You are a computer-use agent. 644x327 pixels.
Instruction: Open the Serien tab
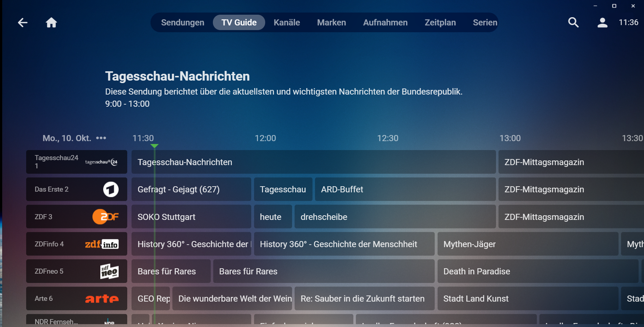tap(485, 23)
